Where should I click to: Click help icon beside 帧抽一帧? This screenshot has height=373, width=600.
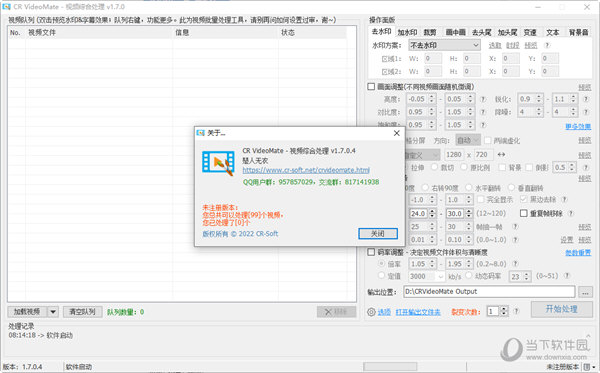tap(515, 226)
